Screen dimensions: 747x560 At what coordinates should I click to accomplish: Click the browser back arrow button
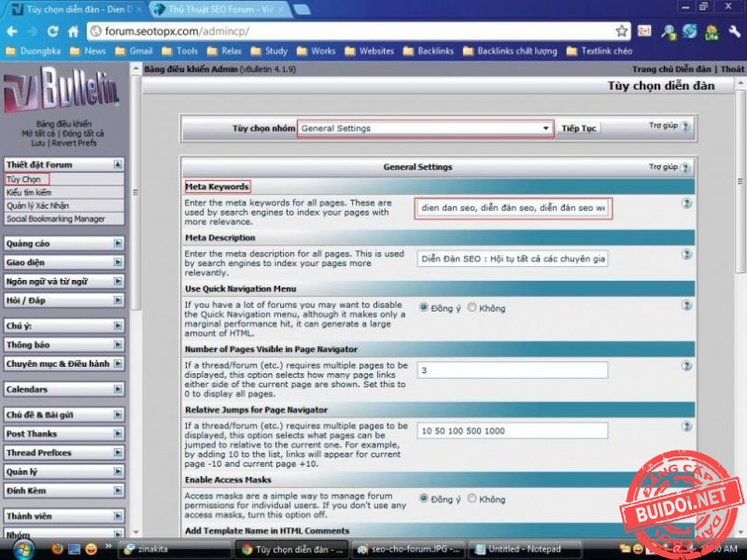12,31
